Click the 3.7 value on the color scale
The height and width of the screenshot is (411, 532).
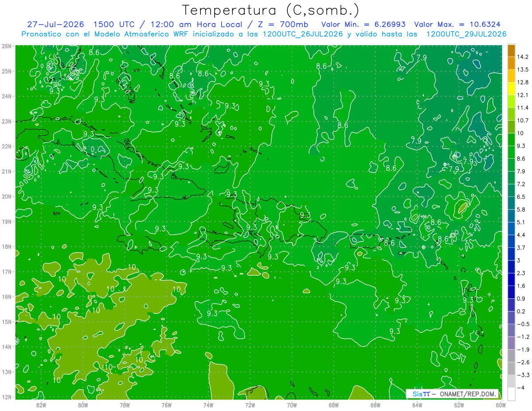click(521, 248)
